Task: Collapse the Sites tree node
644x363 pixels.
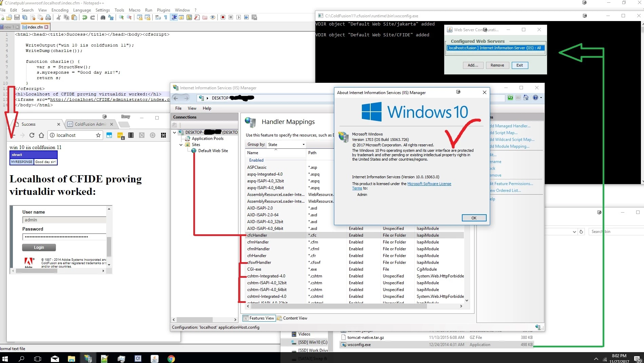Action: [x=181, y=145]
